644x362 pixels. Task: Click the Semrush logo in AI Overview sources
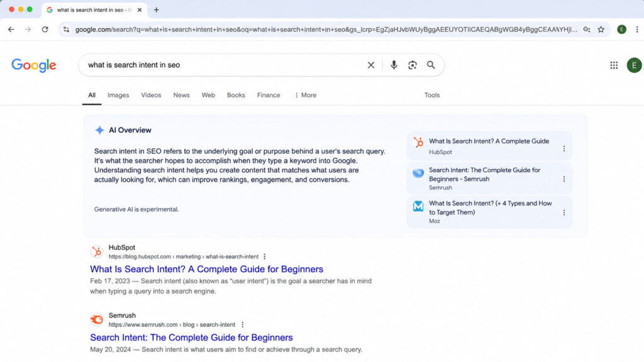pos(418,173)
